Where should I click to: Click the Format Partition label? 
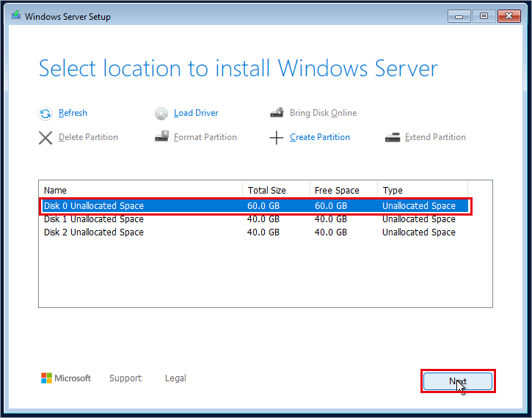coord(205,137)
